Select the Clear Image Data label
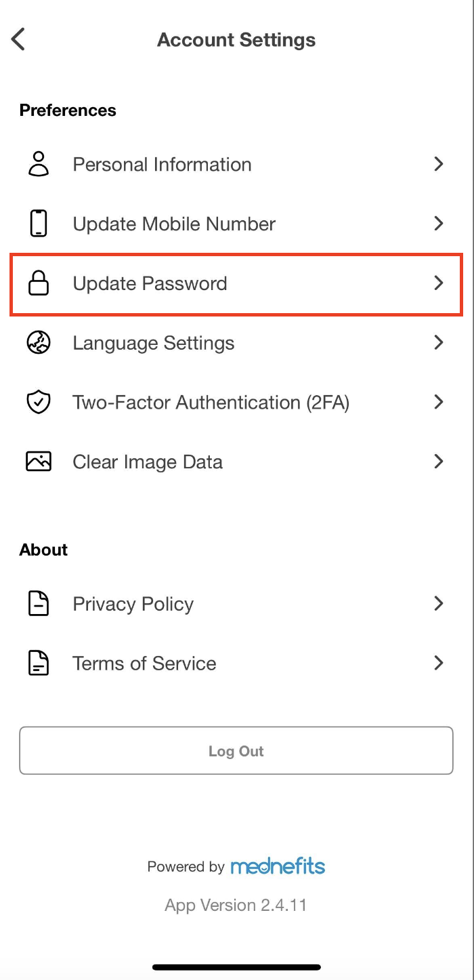 coord(148,462)
